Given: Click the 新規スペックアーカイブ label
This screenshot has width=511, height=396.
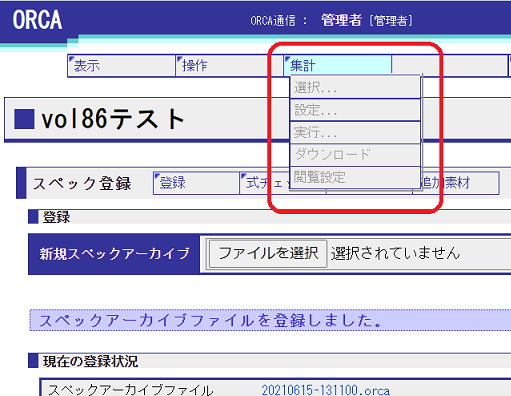Looking at the screenshot, I should pyautogui.click(x=114, y=254).
